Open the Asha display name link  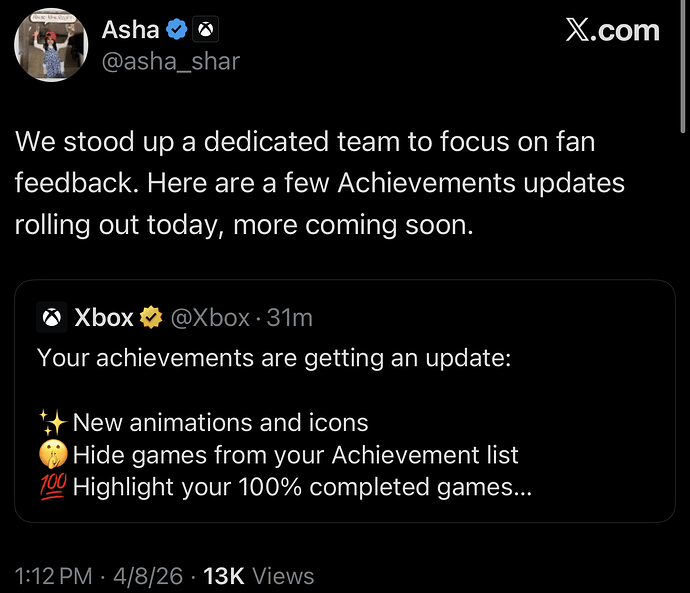pyautogui.click(x=131, y=31)
